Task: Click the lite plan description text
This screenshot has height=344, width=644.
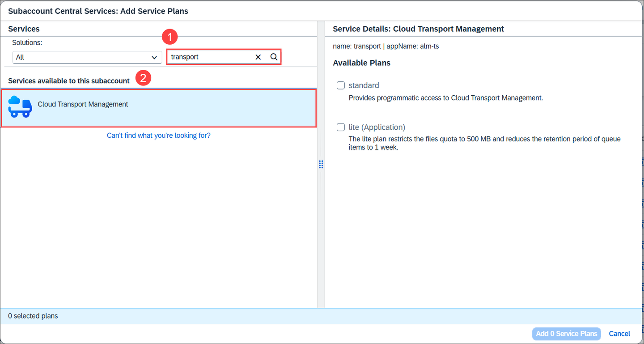Action: pyautogui.click(x=485, y=143)
